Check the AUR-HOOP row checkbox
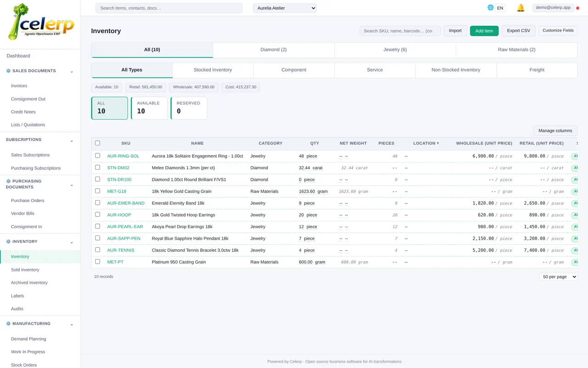This screenshot has height=368, width=588. [97, 214]
